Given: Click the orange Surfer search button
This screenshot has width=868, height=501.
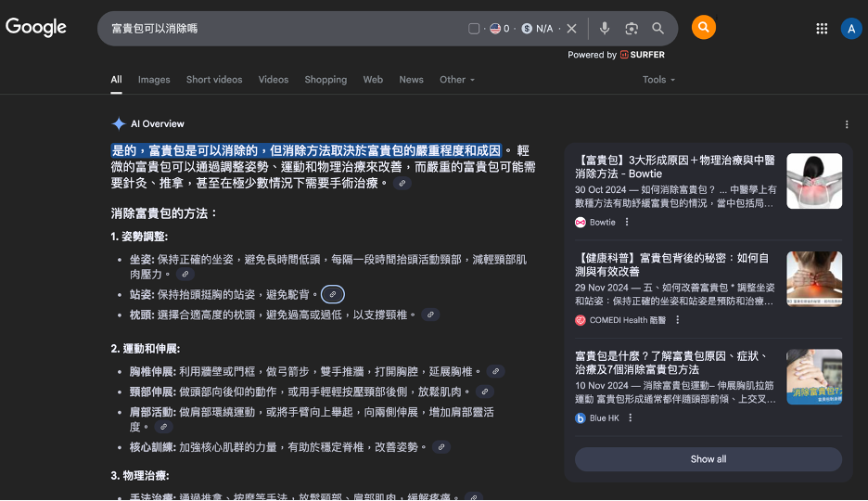Looking at the screenshot, I should 704,28.
